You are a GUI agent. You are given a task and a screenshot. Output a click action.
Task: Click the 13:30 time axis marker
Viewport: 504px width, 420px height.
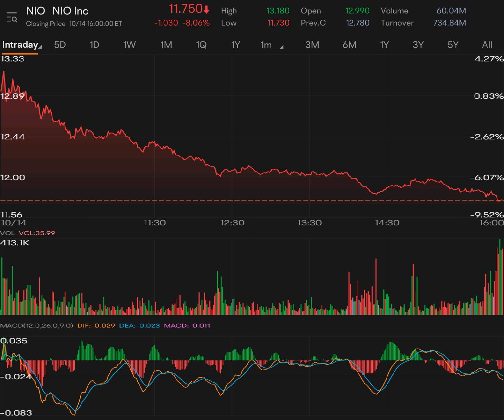(x=309, y=223)
